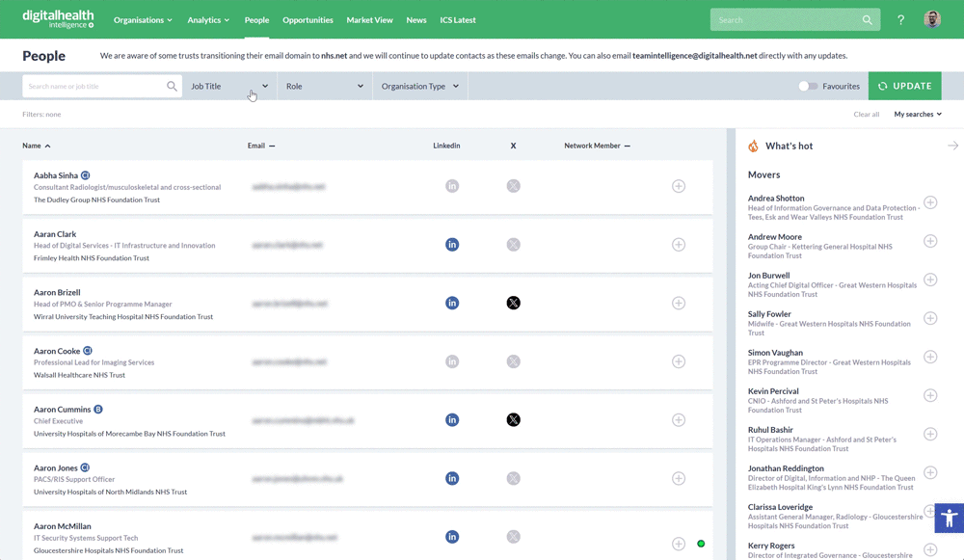This screenshot has height=560, width=964.
Task: Expand the Job Title filter dropdown
Action: [229, 86]
